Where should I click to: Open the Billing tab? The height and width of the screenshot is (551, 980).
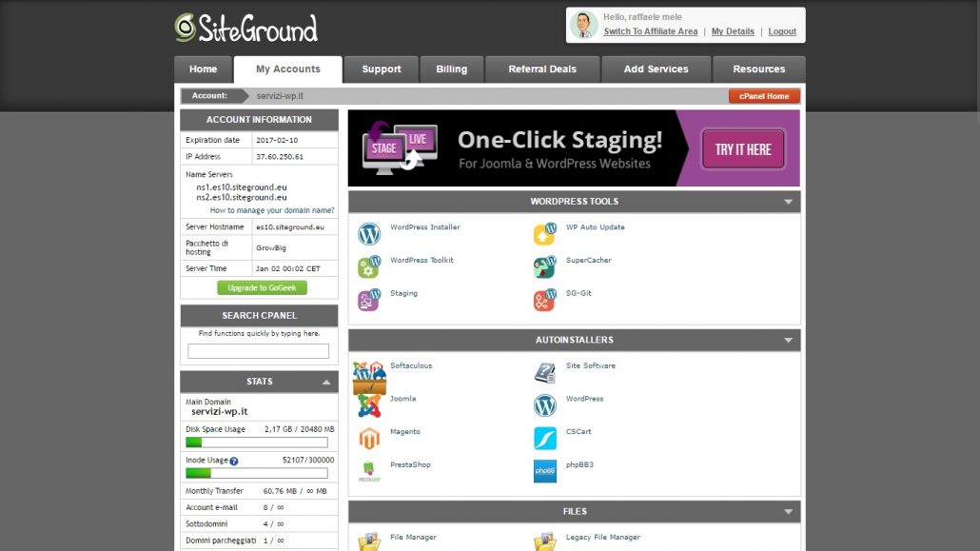click(451, 69)
